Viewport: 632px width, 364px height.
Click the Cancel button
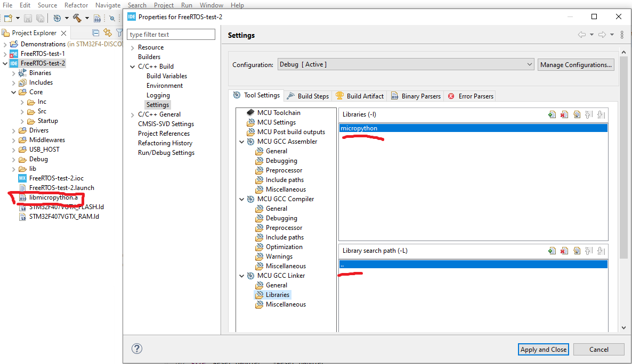[x=598, y=349]
